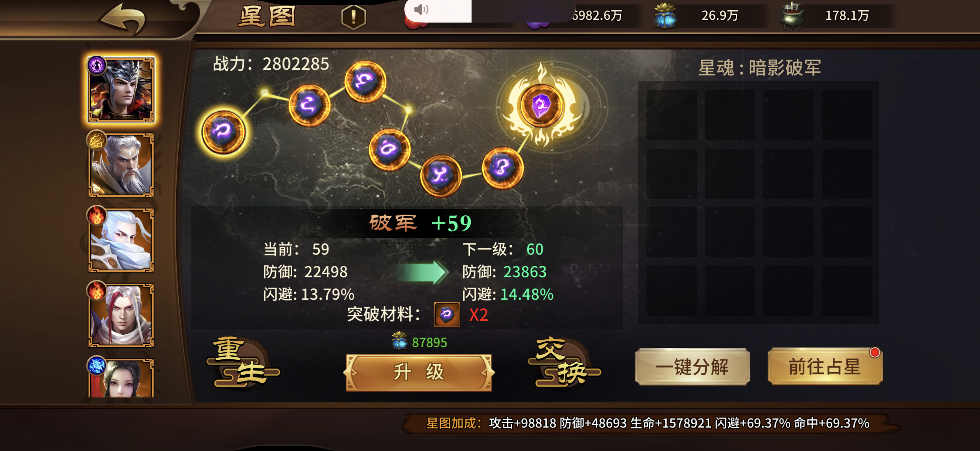Tap the speaker volume icon
980x451 pixels.
[x=421, y=10]
